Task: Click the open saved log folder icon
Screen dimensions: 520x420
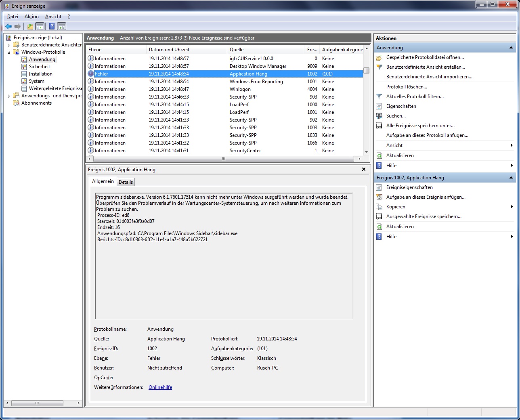Action: coord(379,57)
